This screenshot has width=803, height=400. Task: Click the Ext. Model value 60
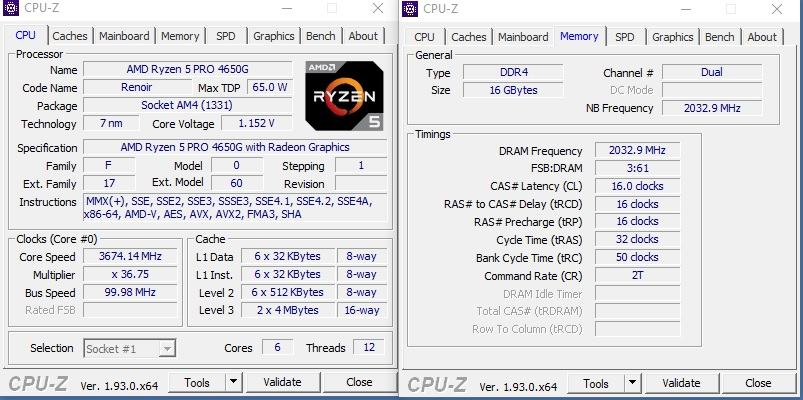point(237,183)
